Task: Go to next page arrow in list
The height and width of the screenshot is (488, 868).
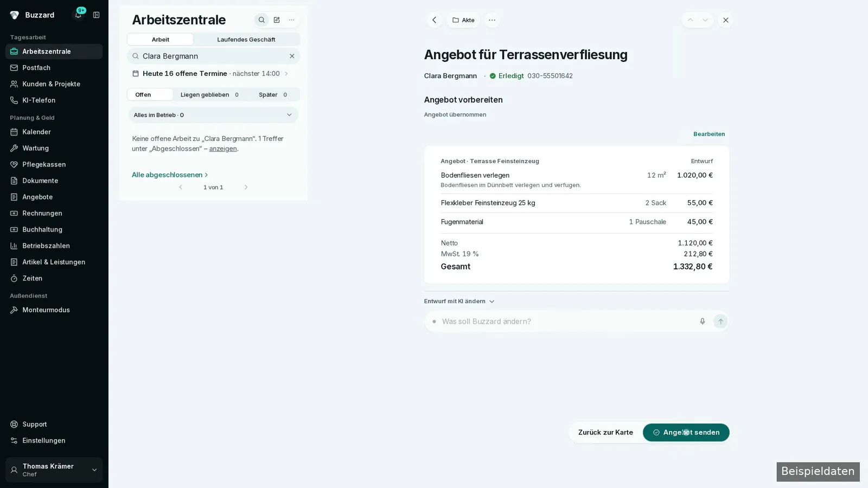Action: coord(246,187)
